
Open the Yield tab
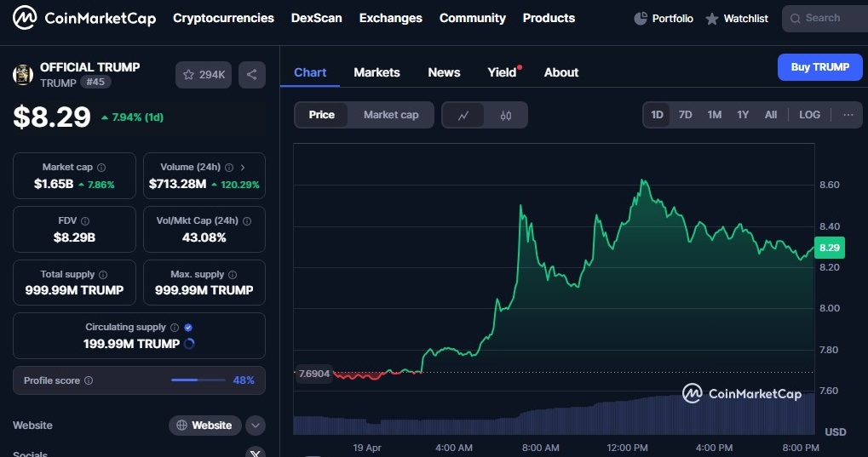point(502,72)
